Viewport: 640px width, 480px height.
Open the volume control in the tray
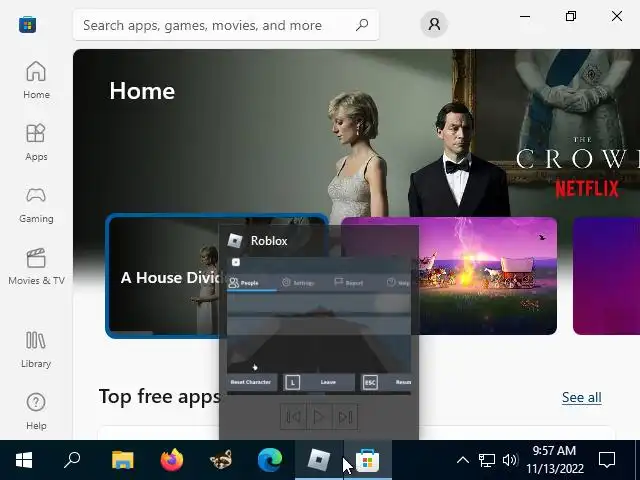click(510, 460)
